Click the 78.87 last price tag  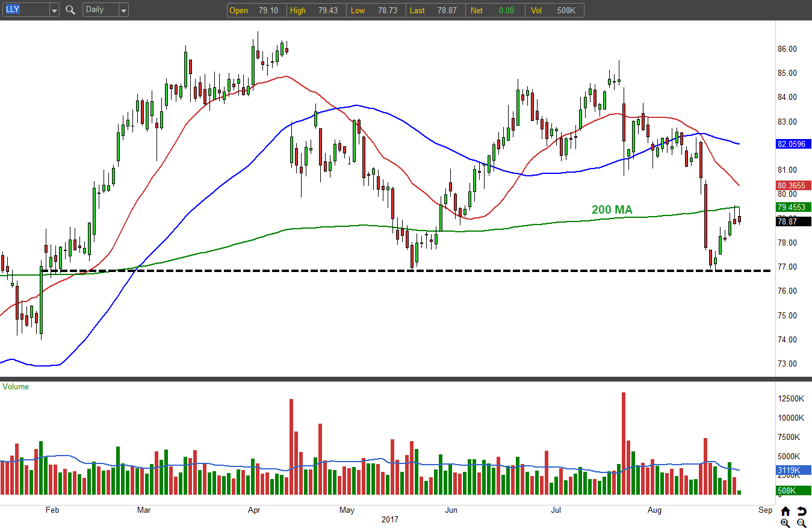(794, 221)
